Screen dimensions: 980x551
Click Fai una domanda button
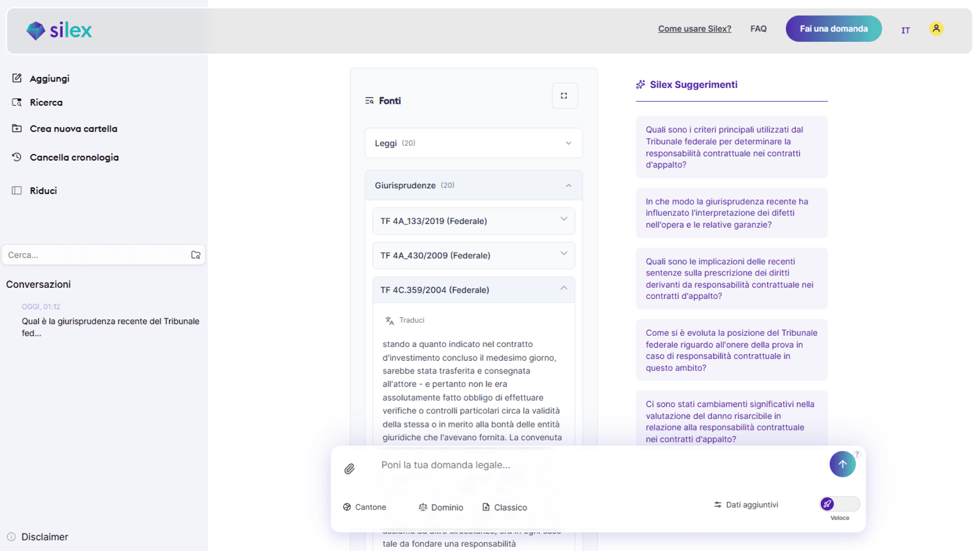click(x=833, y=29)
